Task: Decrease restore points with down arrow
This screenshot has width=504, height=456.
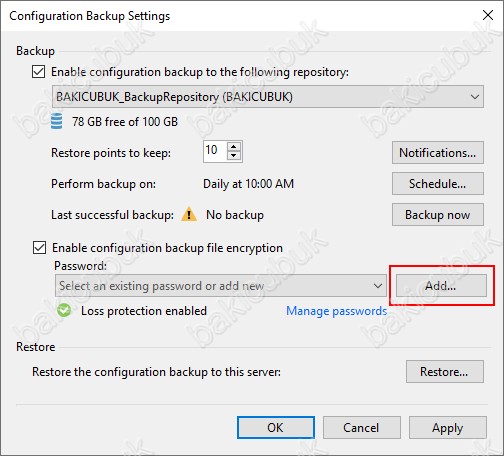Action: point(234,156)
